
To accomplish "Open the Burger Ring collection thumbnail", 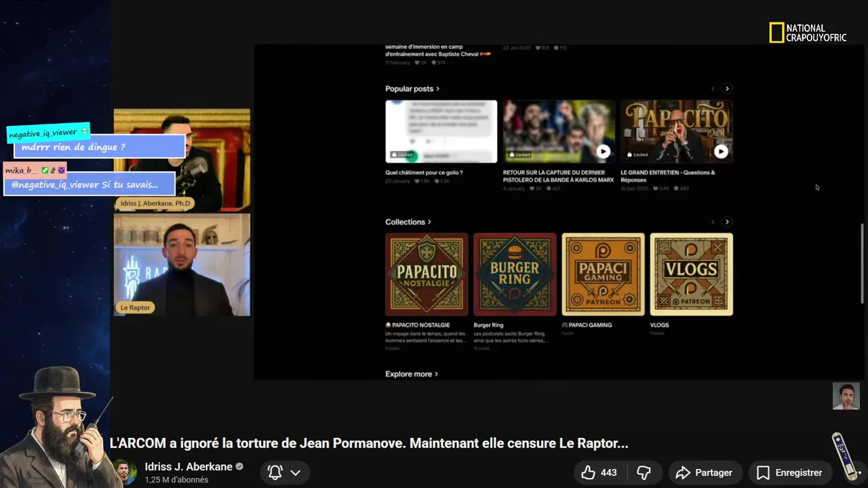I will click(x=515, y=274).
